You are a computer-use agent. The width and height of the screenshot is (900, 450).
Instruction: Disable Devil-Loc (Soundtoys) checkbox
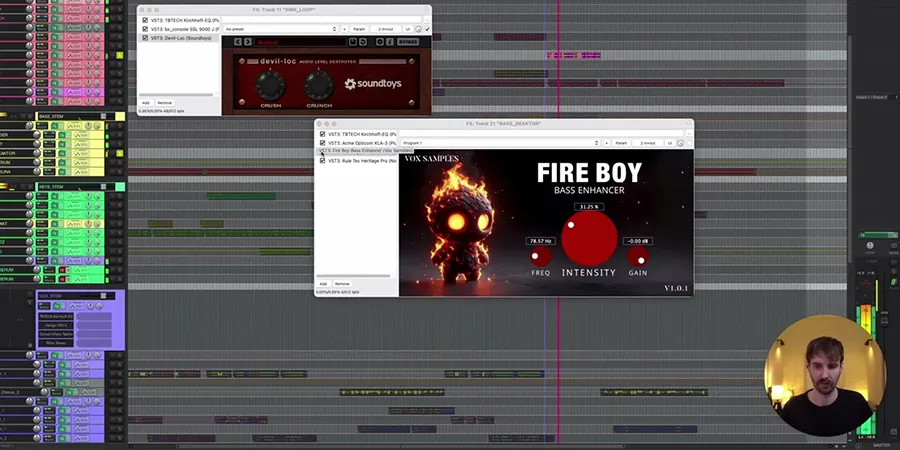point(145,38)
